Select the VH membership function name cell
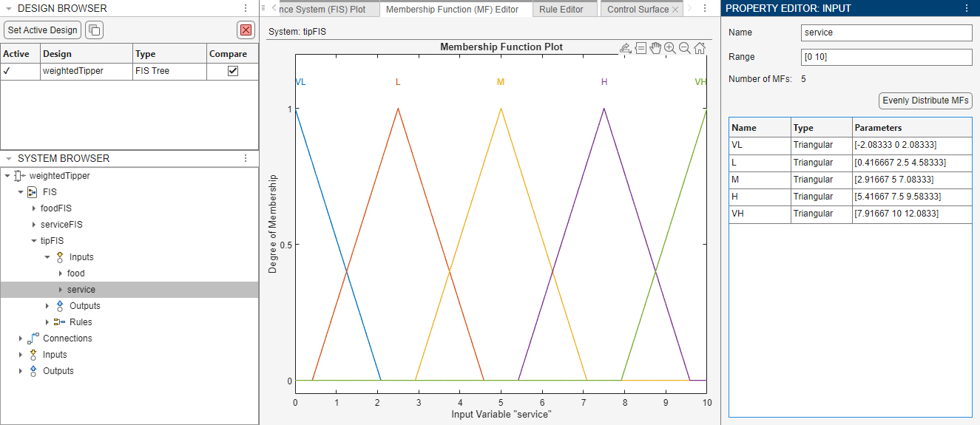This screenshot has width=980, height=425. coord(760,214)
